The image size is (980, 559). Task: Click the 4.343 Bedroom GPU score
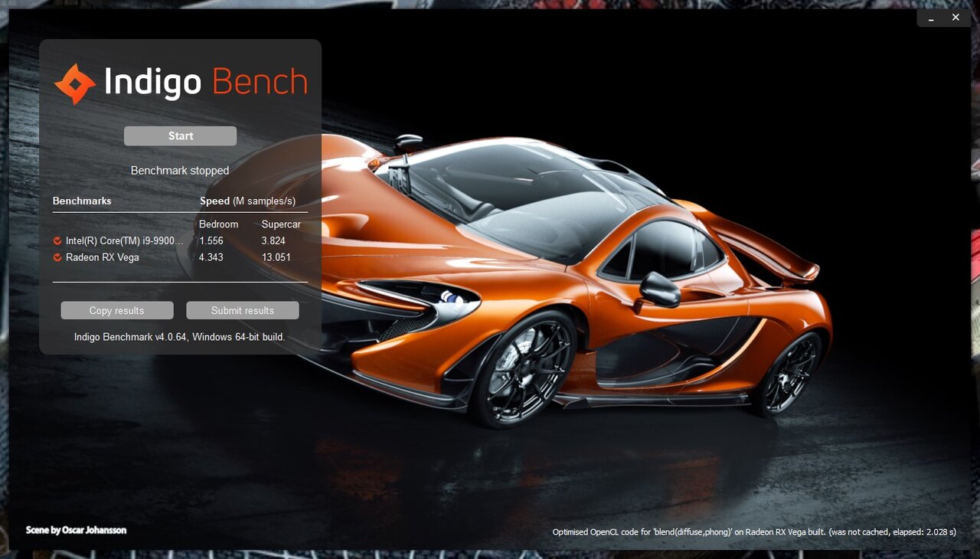coord(211,257)
